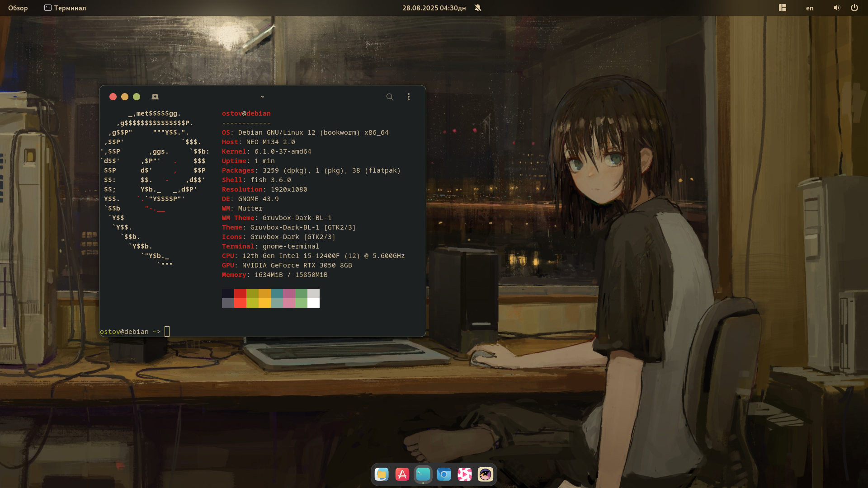
Task: Click the Terminal icon in the dock
Action: coord(423,474)
